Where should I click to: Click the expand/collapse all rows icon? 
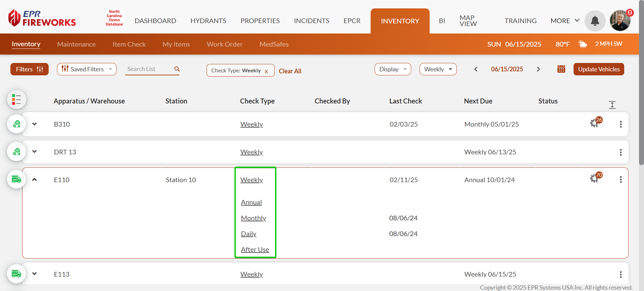612,105
